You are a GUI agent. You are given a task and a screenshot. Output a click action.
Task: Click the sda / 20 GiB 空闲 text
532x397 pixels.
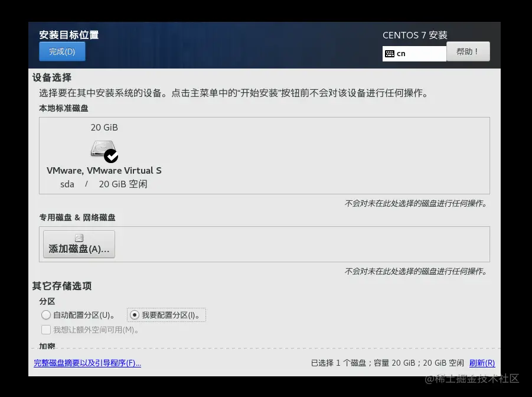click(104, 184)
